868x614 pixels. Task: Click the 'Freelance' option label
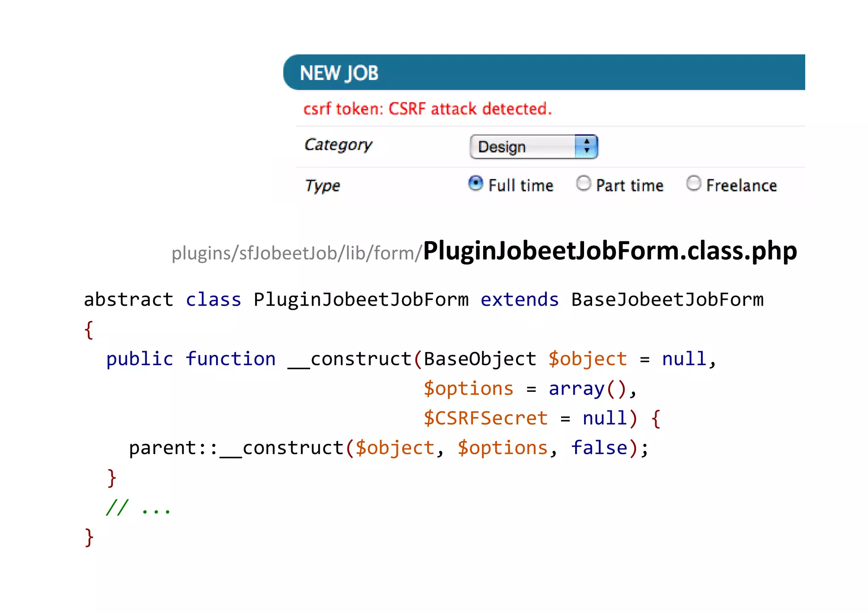click(x=741, y=186)
